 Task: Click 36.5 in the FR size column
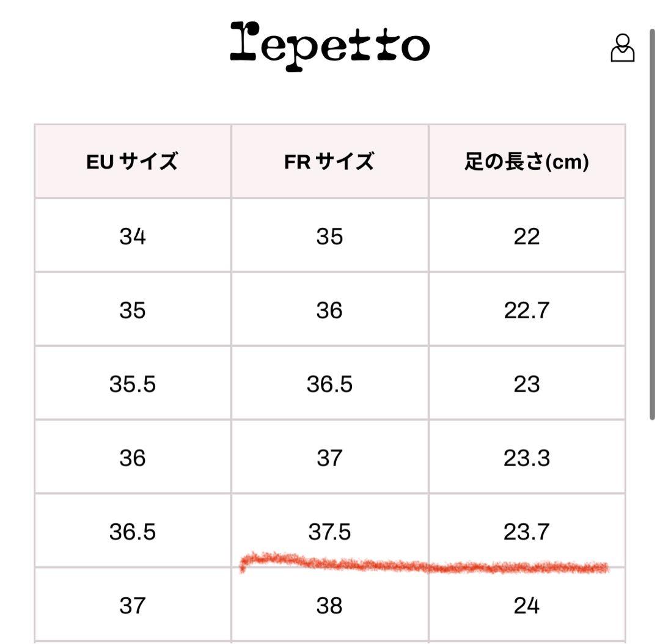(x=329, y=384)
